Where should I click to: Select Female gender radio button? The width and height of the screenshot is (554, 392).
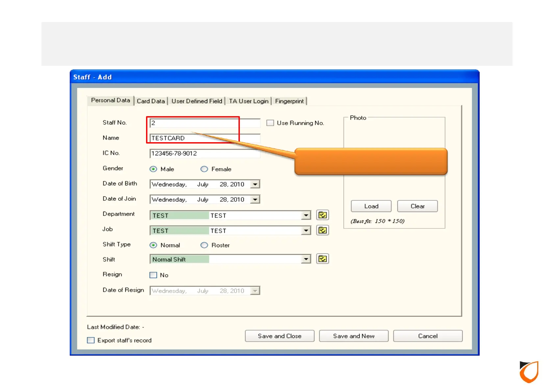(204, 169)
